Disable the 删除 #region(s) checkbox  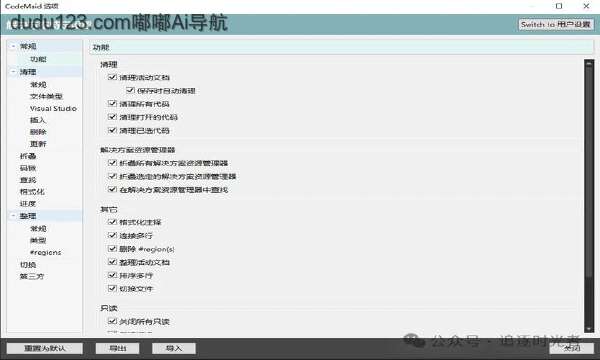pyautogui.click(x=112, y=249)
